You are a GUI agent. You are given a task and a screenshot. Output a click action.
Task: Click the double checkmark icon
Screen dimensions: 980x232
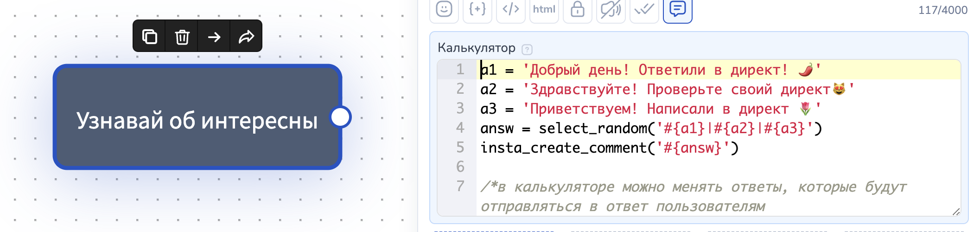[x=644, y=9]
